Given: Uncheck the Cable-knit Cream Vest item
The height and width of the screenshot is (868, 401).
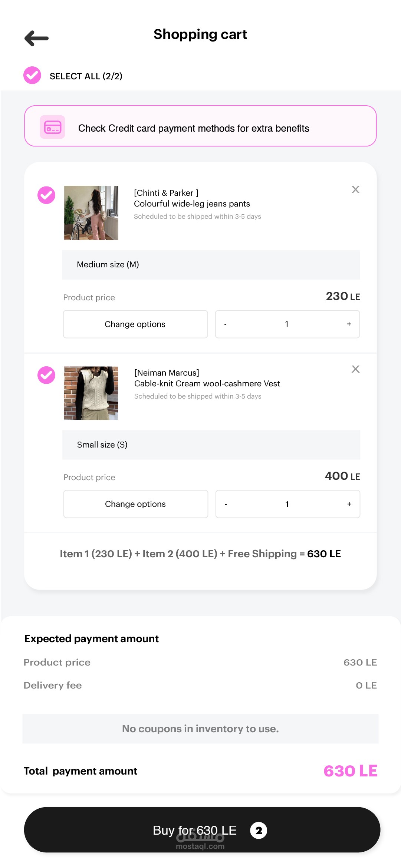Looking at the screenshot, I should point(46,375).
